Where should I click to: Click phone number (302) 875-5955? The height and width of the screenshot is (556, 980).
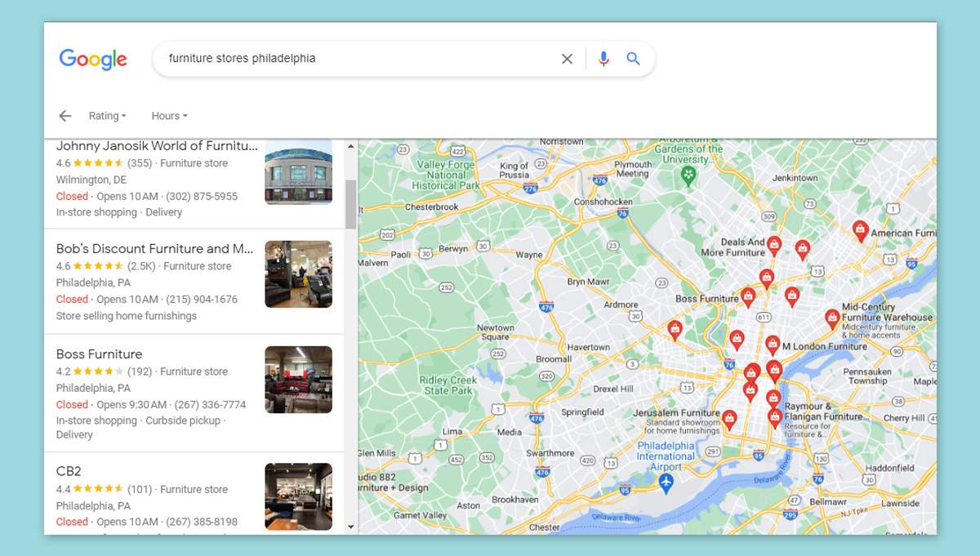[x=202, y=197]
